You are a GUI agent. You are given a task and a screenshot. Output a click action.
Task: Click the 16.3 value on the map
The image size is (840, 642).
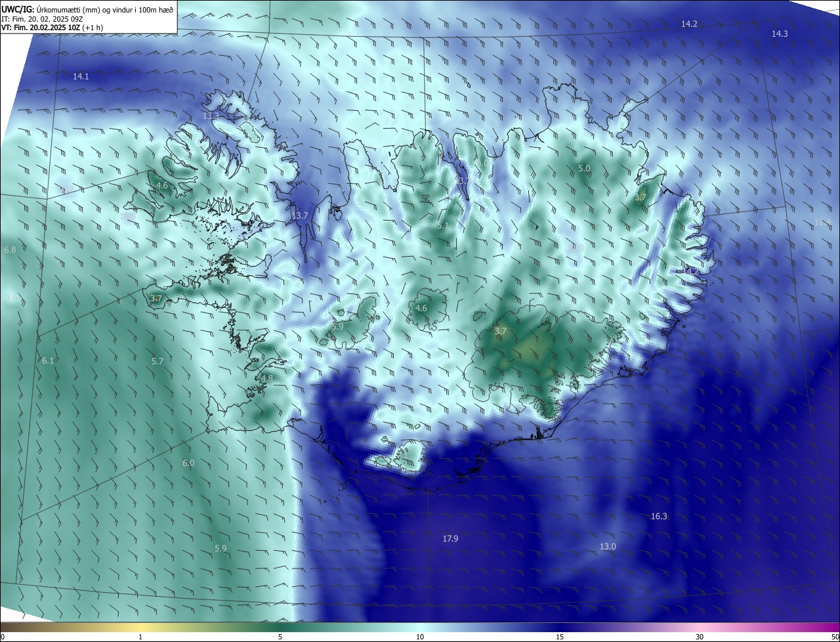pos(659,517)
